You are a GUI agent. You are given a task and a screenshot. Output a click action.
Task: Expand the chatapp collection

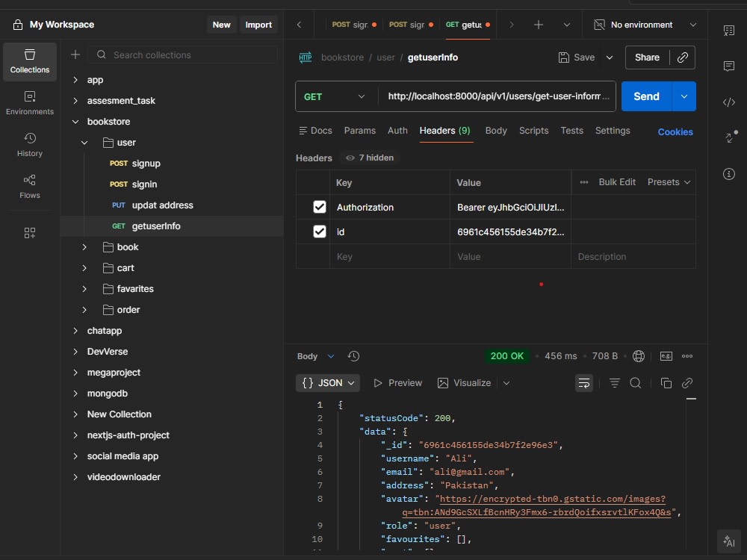pos(75,331)
